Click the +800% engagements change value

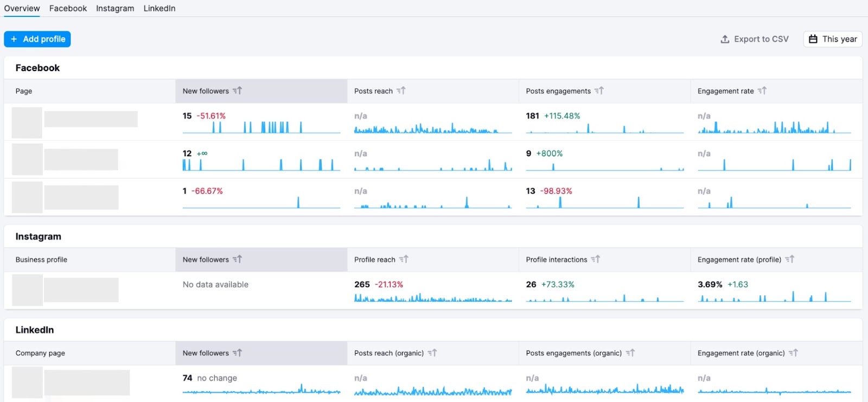pos(550,154)
